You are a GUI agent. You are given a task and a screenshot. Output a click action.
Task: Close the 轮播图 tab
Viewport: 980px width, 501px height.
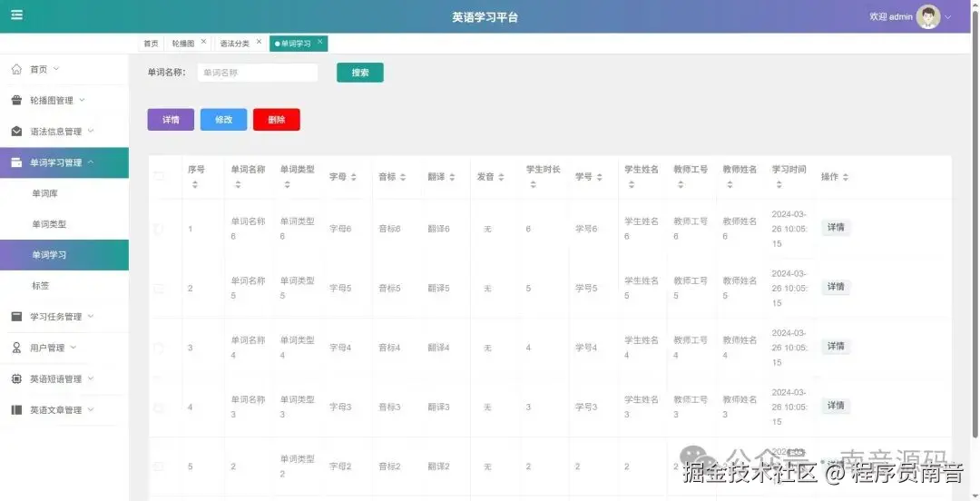(204, 41)
